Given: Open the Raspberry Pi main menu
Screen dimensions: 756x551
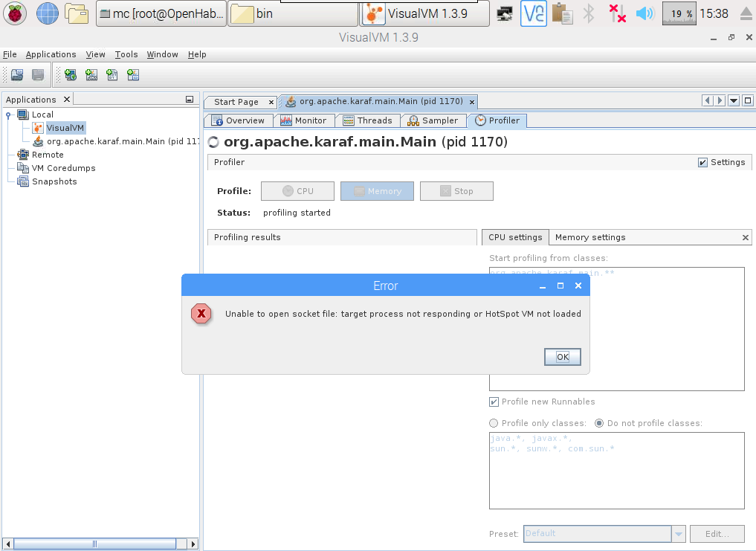Looking at the screenshot, I should pyautogui.click(x=15, y=13).
